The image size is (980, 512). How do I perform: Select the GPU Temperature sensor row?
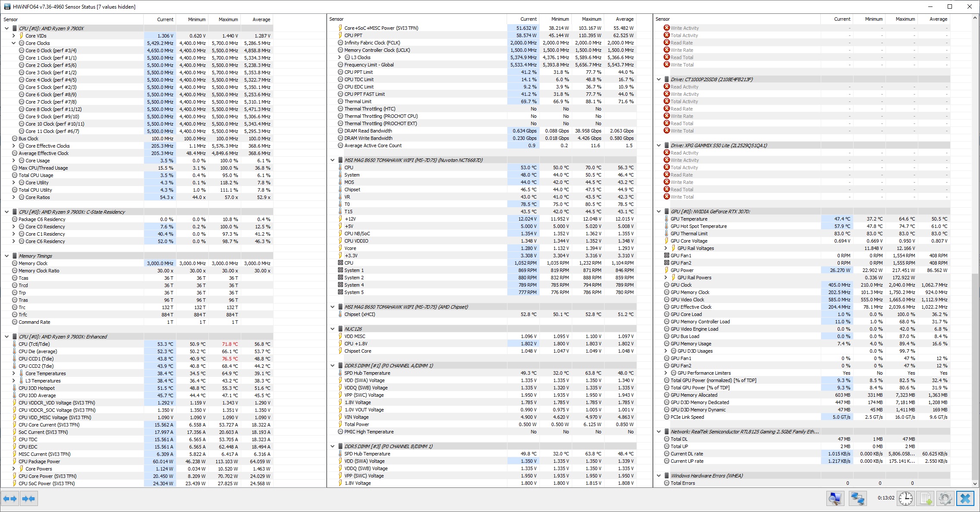tap(689, 219)
